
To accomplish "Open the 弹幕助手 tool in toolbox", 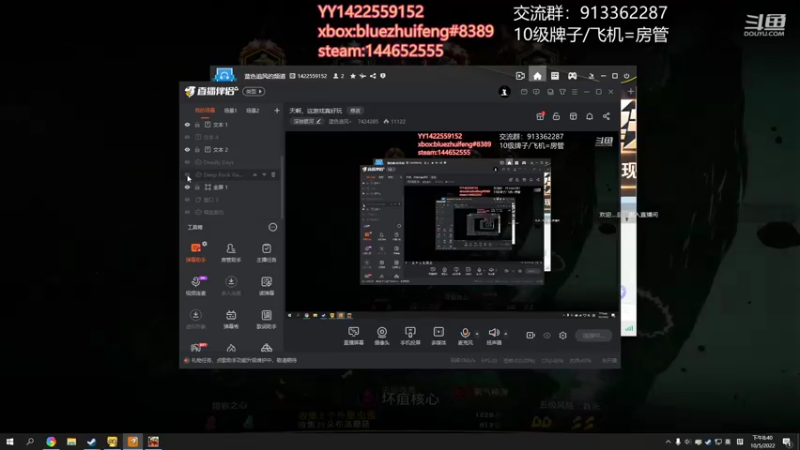I will click(x=196, y=252).
